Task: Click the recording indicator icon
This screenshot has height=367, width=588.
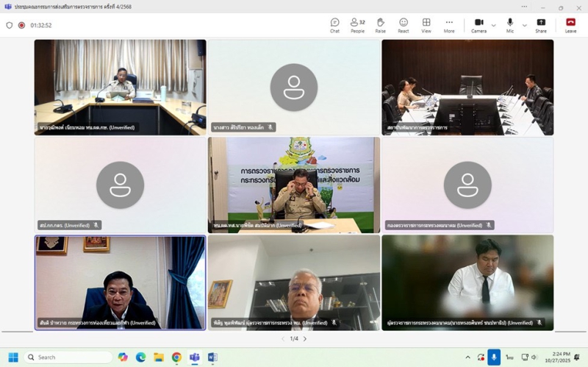Action: point(21,25)
